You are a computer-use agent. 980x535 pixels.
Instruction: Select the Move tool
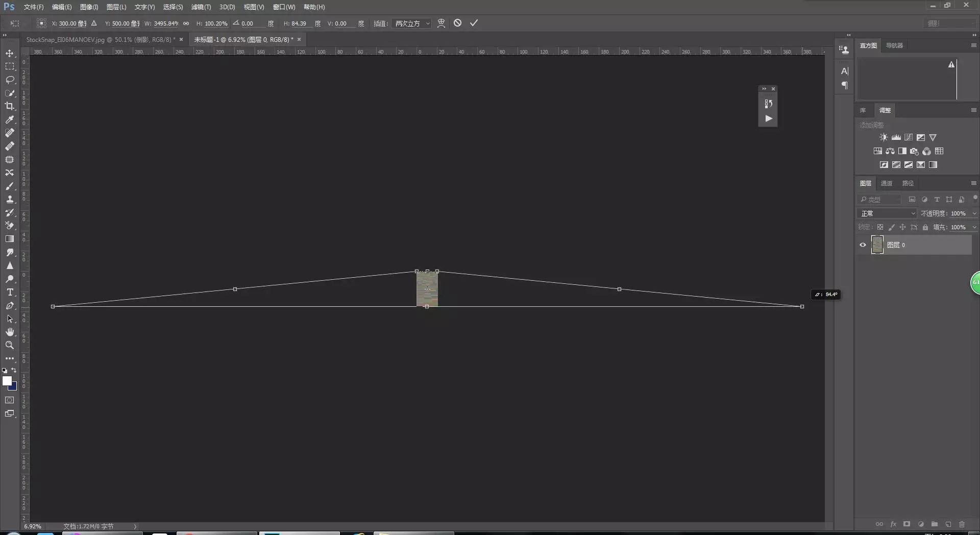[x=10, y=53]
